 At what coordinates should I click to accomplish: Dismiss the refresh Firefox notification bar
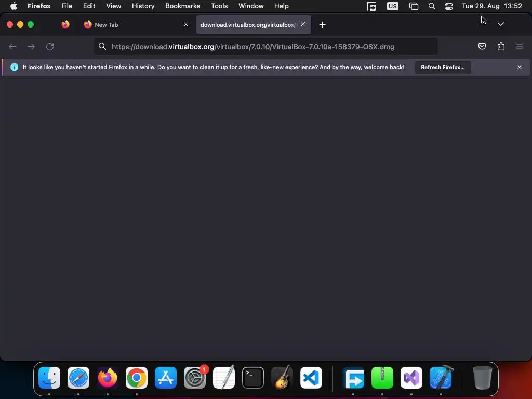[x=520, y=67]
